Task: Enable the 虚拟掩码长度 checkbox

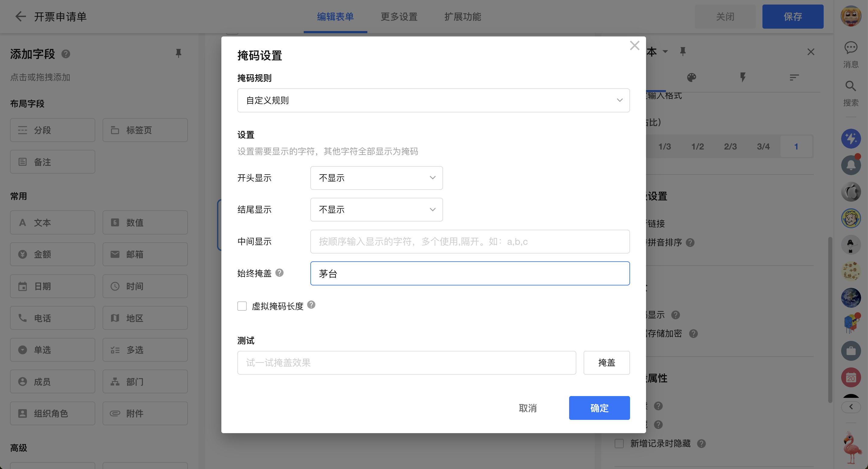Action: [242, 306]
